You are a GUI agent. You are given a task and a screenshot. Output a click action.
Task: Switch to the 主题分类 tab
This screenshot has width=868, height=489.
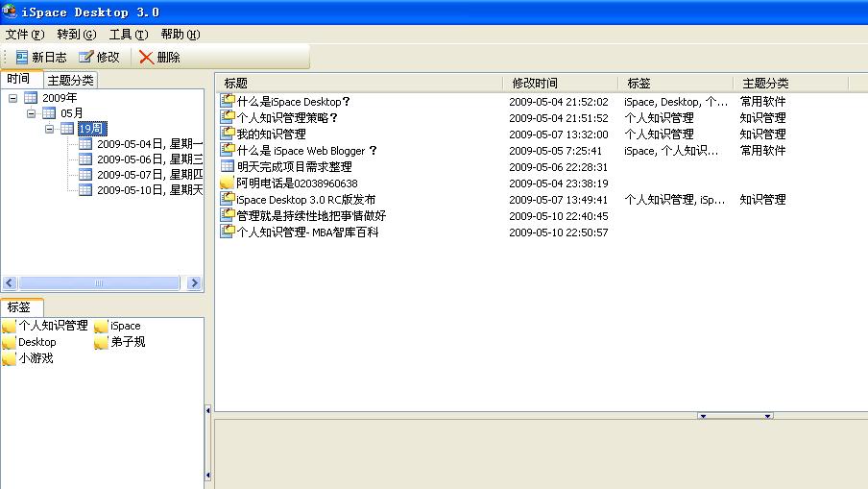70,81
